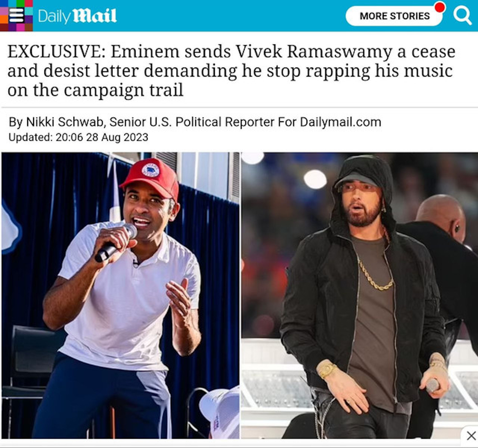
Task: Click the red notification dot
Action: [x=440, y=7]
